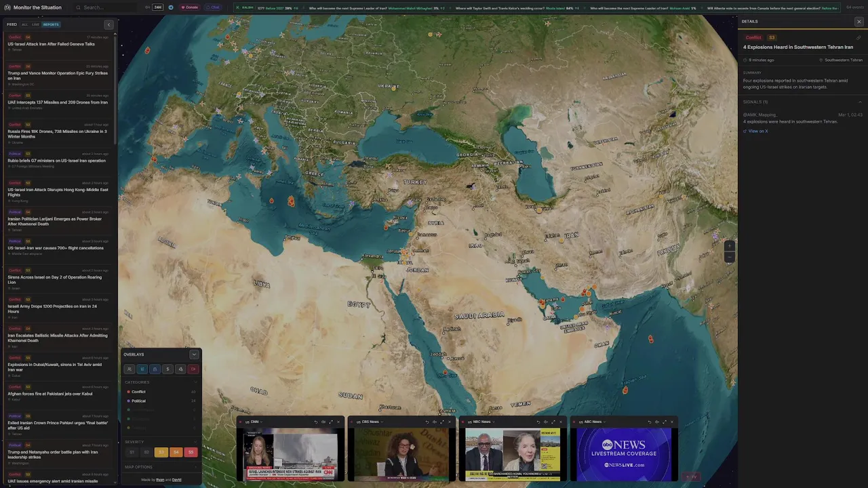Open the CNN live stream video thumbnail
This screenshot has width=868, height=488.
pyautogui.click(x=291, y=454)
